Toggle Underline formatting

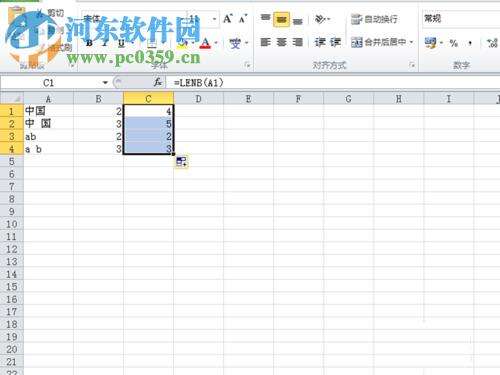pos(121,43)
